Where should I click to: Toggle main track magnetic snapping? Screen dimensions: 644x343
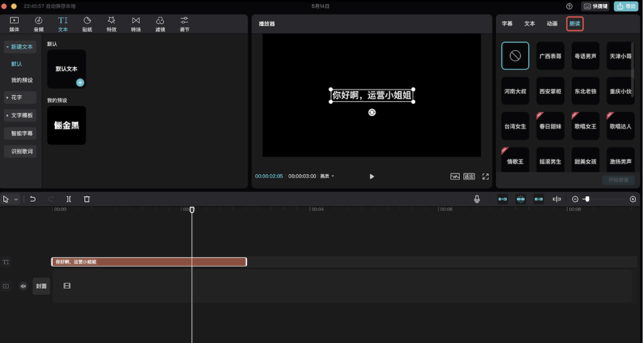pyautogui.click(x=503, y=199)
